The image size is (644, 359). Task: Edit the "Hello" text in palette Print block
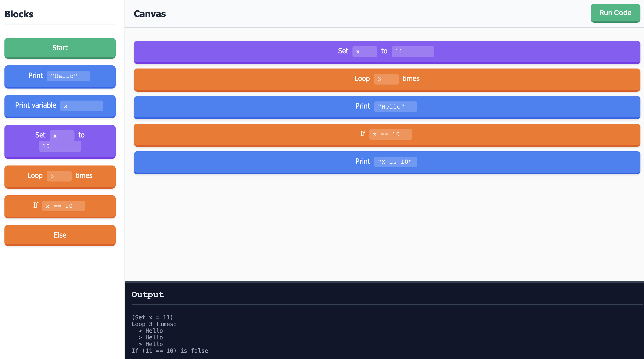click(x=68, y=76)
